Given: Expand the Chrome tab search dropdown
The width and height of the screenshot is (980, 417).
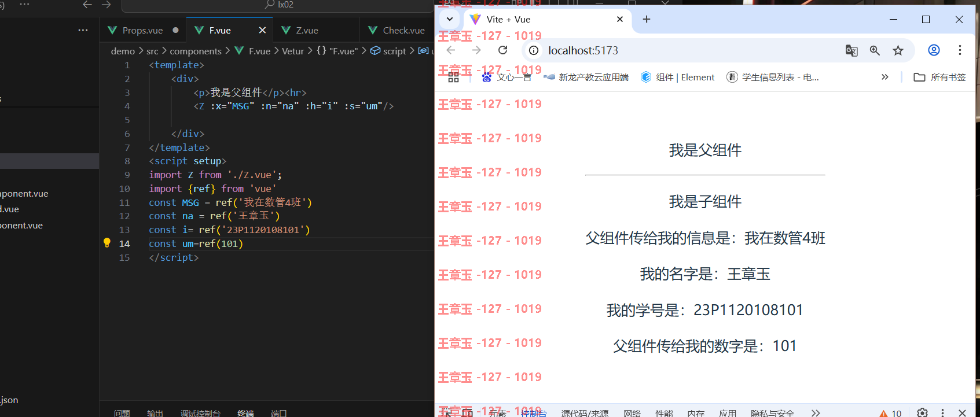Looking at the screenshot, I should point(450,19).
